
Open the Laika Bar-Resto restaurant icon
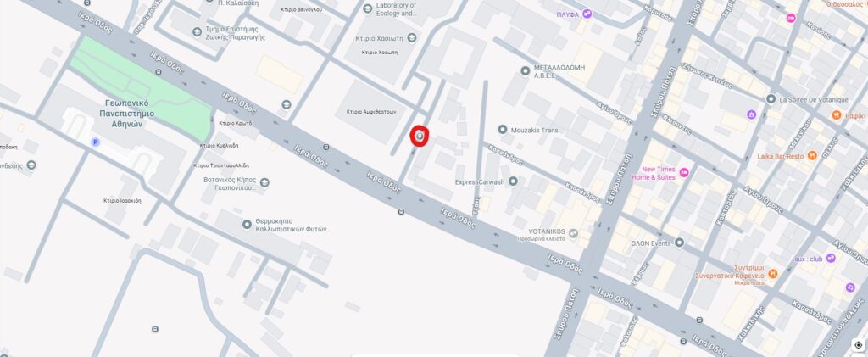(x=812, y=156)
